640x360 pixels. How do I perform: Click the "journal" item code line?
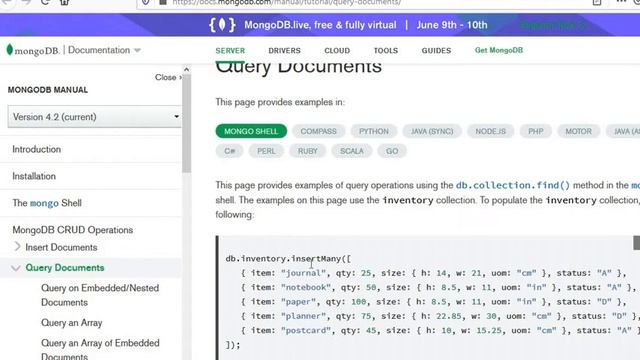pos(433,273)
